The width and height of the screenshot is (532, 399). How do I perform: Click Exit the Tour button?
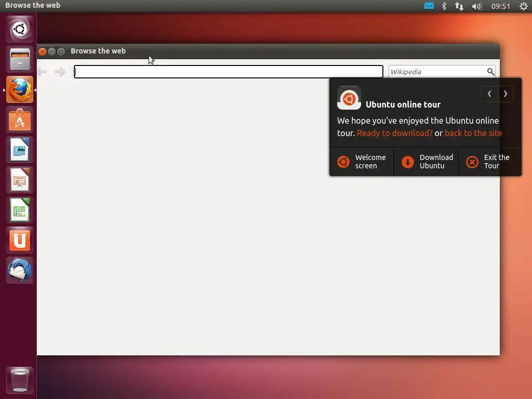point(490,162)
